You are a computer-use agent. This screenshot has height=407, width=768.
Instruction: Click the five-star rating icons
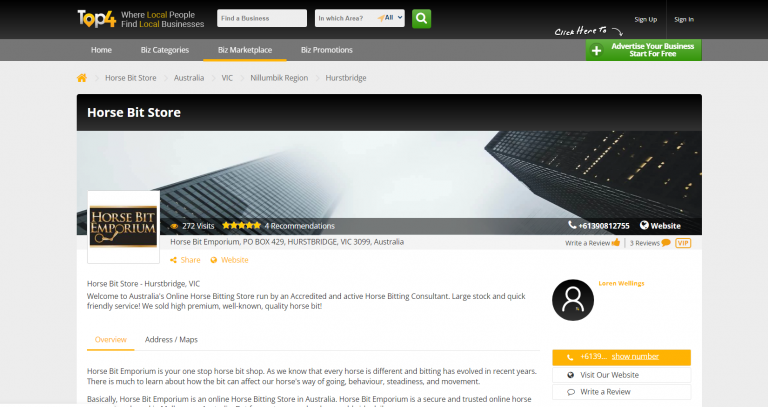click(241, 226)
